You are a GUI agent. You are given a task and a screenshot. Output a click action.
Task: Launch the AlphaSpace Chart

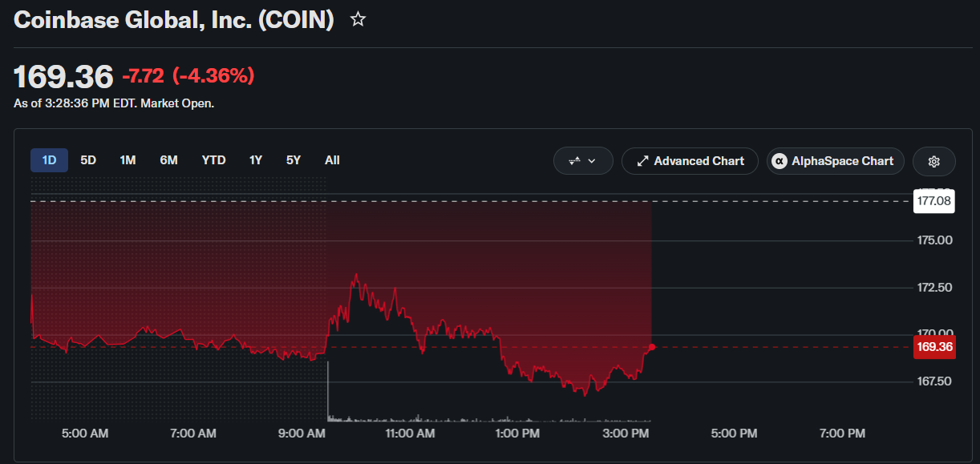pyautogui.click(x=836, y=161)
